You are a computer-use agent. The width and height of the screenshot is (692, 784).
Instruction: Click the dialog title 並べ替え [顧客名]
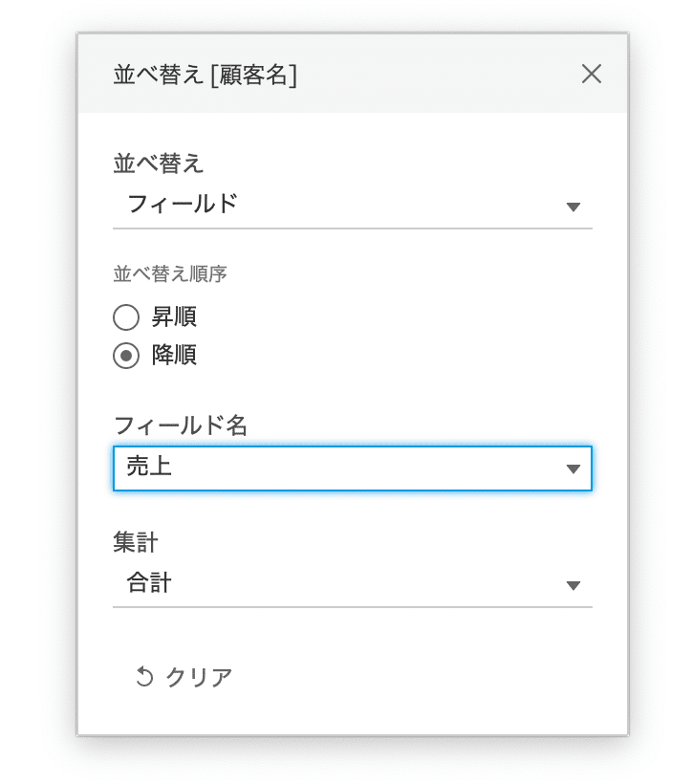205,75
